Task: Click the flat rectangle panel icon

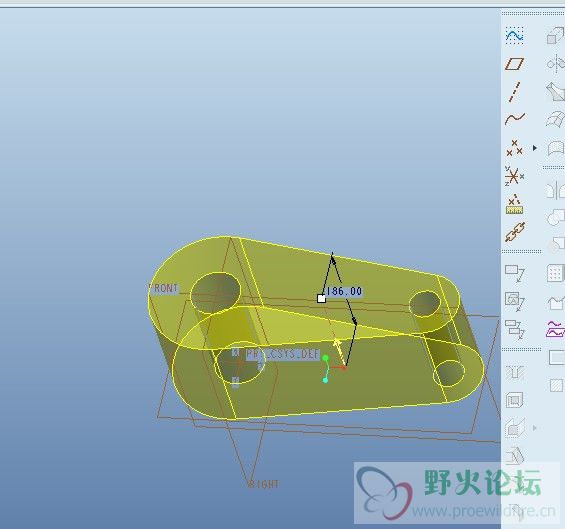Action: [x=557, y=358]
